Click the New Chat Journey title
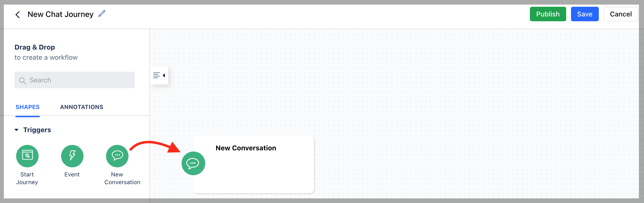The width and height of the screenshot is (644, 203). [x=60, y=14]
